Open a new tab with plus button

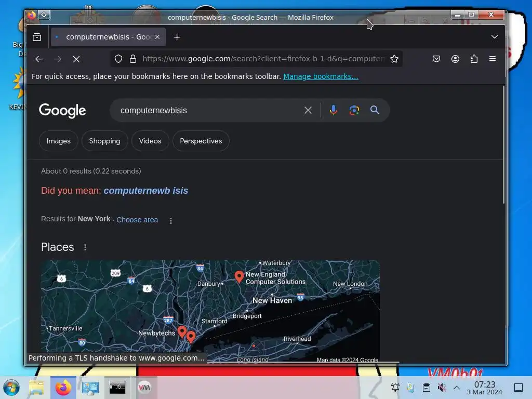(x=177, y=37)
